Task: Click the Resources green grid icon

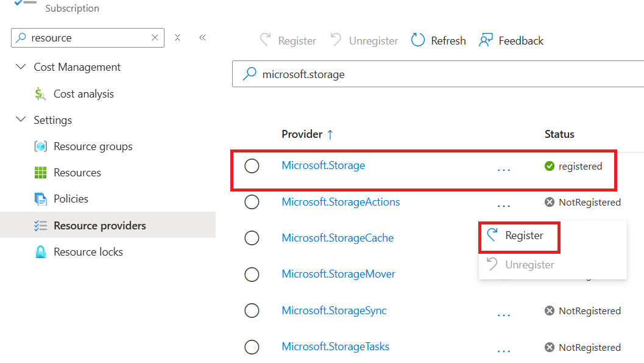Action: [40, 173]
